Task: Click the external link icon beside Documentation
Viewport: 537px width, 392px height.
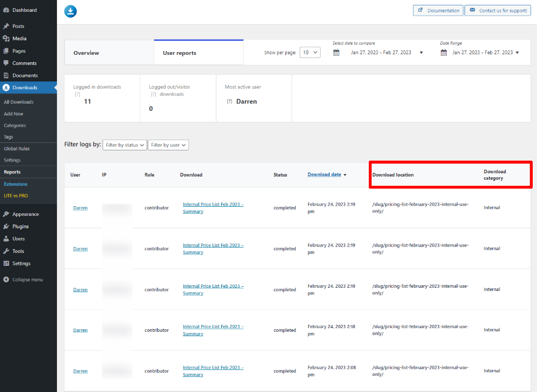Action: (x=420, y=10)
